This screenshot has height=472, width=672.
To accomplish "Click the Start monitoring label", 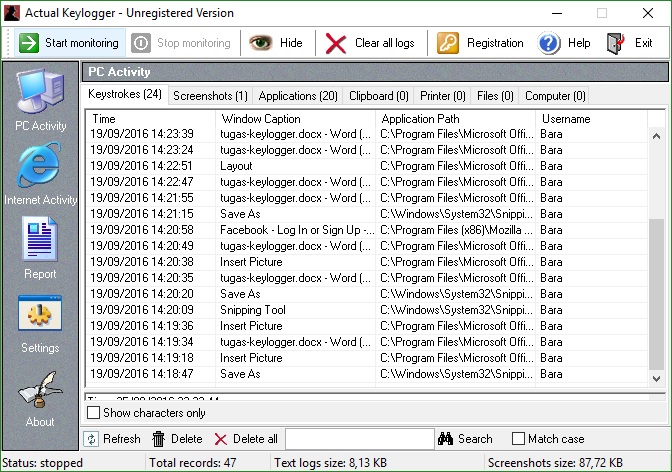I will click(x=82, y=43).
